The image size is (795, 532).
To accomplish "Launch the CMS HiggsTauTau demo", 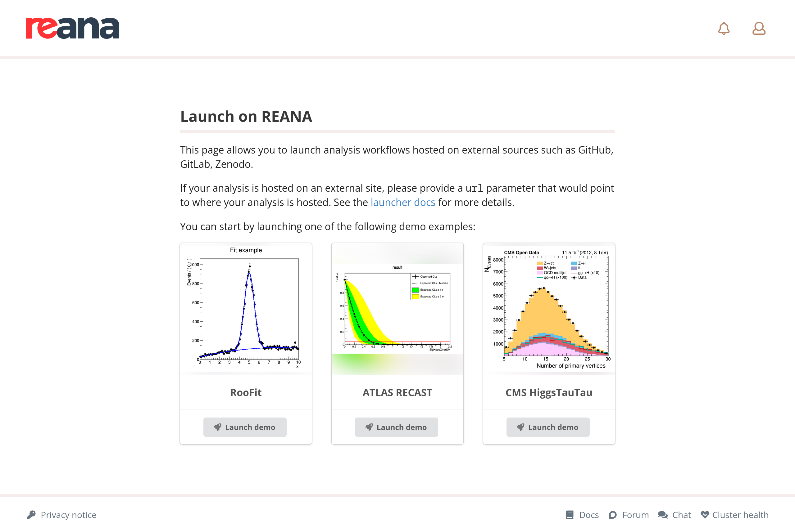I will click(548, 427).
